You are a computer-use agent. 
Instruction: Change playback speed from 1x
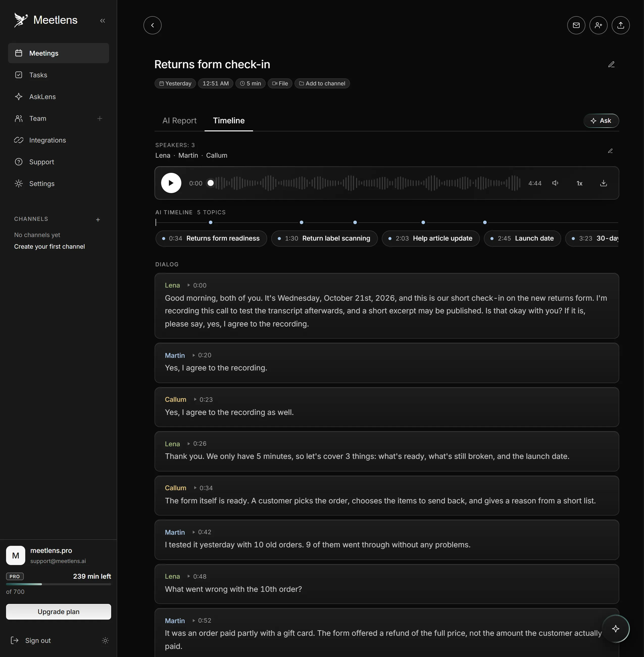[x=579, y=183]
